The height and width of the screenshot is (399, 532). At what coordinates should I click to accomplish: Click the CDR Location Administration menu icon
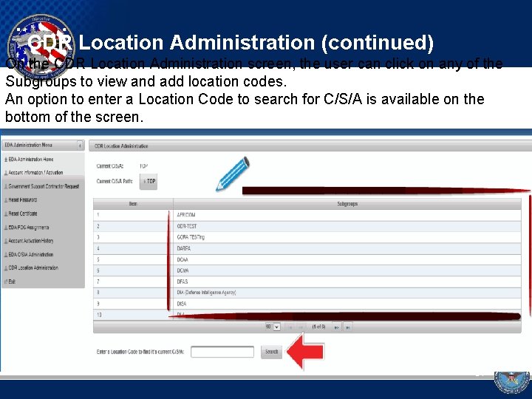tap(6, 268)
